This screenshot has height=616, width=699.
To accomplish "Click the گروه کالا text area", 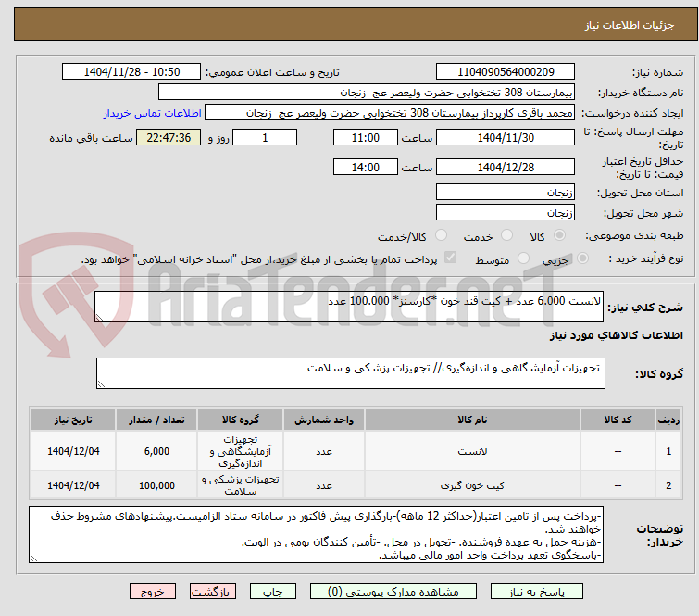I will click(350, 373).
